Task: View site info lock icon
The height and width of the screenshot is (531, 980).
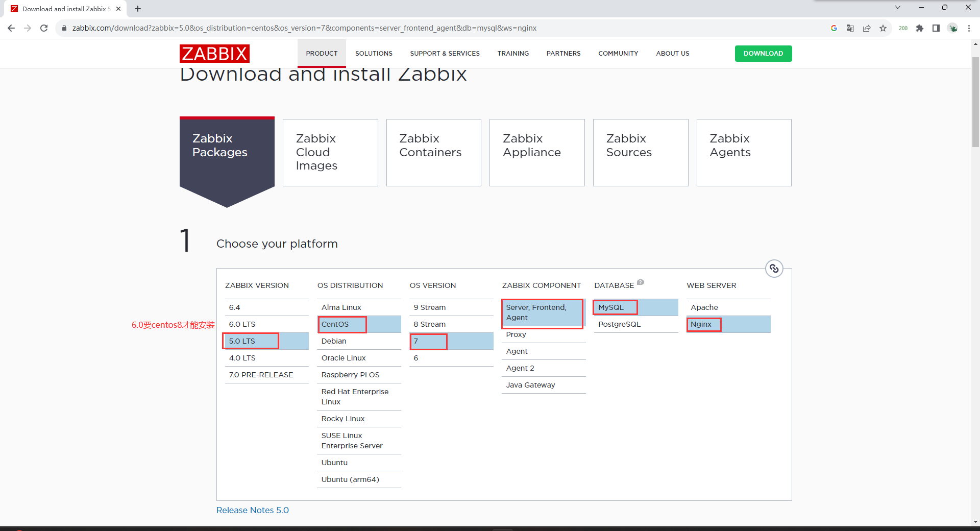Action: point(64,28)
